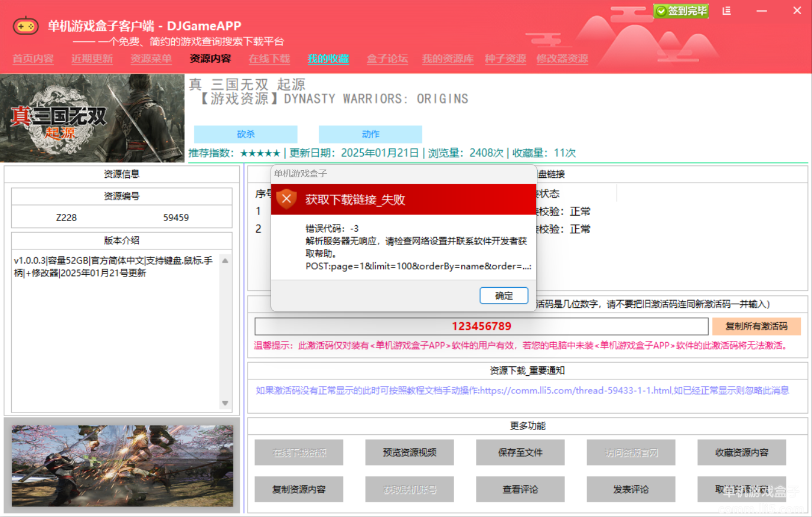Click the gameplay screenshot thumbnail
Screen dimensions: 812x517
pyautogui.click(x=122, y=466)
